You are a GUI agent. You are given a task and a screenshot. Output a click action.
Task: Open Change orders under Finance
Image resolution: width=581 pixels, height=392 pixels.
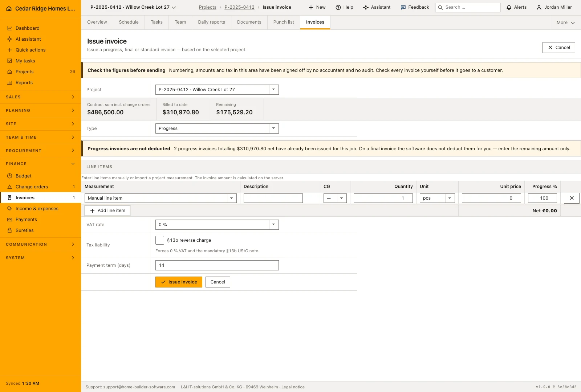(40, 187)
